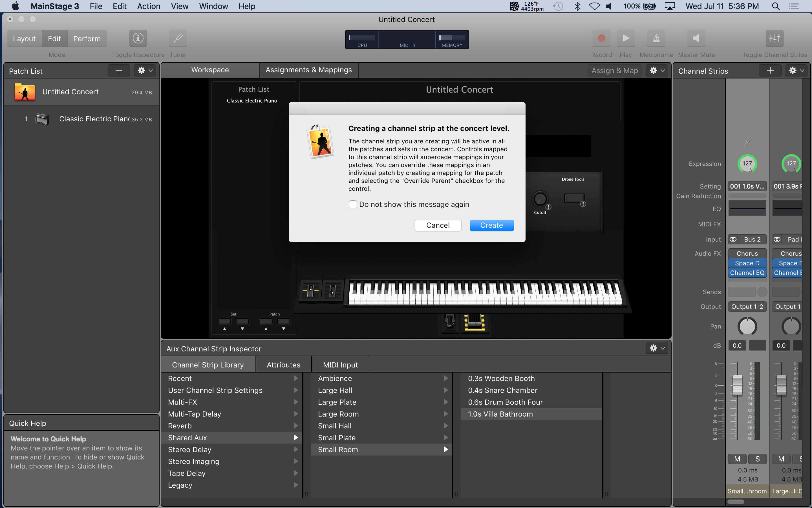Click the Cutoff knob in workspace
The height and width of the screenshot is (508, 812).
point(540,199)
